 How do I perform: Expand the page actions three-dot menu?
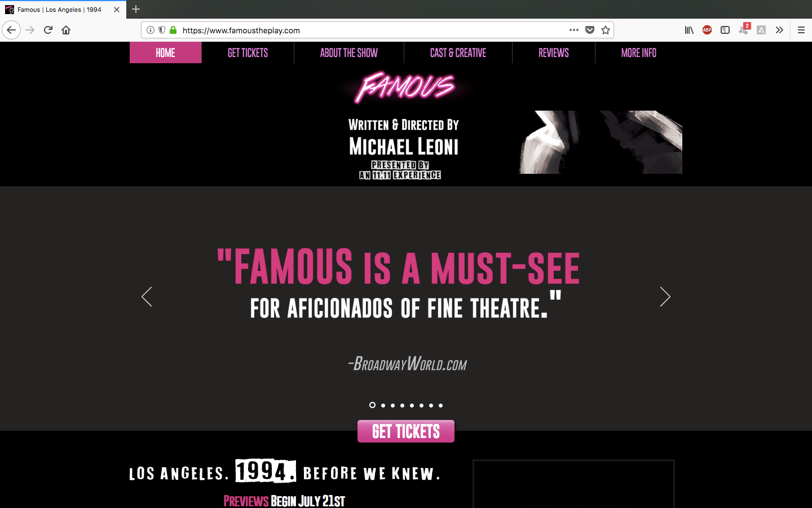point(574,30)
